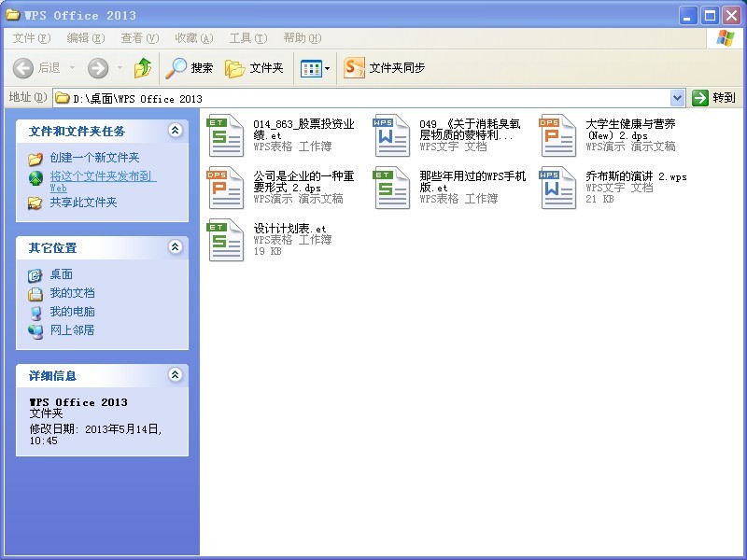The image size is (747, 560).
Task: Expand the address bar dropdown list
Action: click(678, 98)
